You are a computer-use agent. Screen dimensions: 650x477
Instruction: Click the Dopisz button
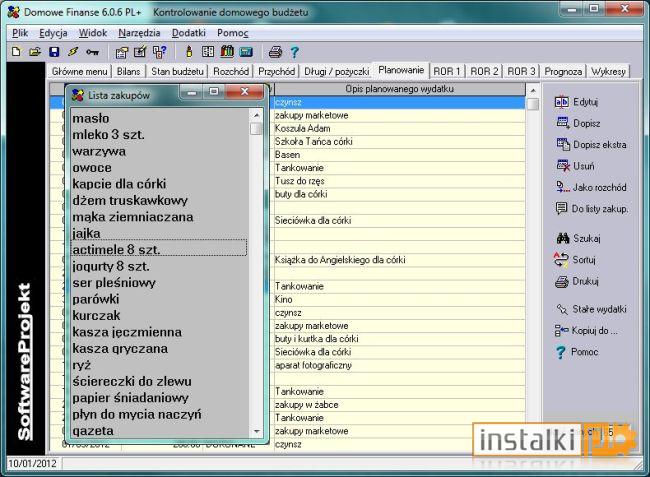click(x=577, y=123)
